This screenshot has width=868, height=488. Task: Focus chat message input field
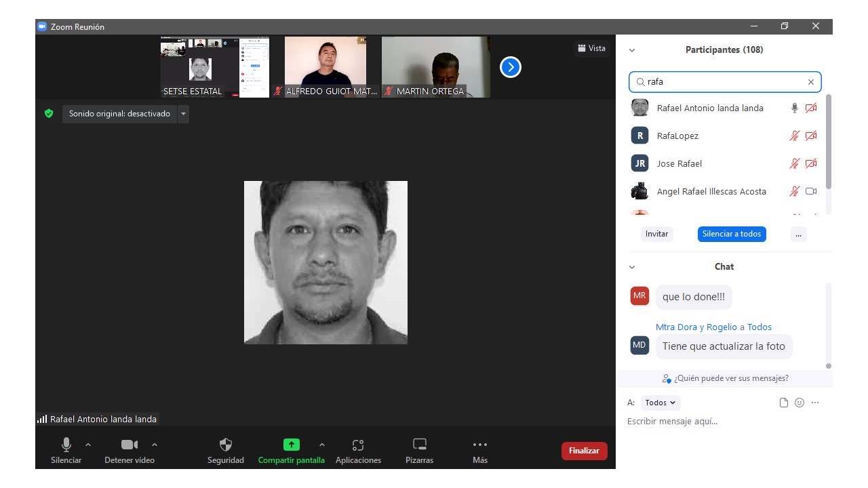point(724,421)
